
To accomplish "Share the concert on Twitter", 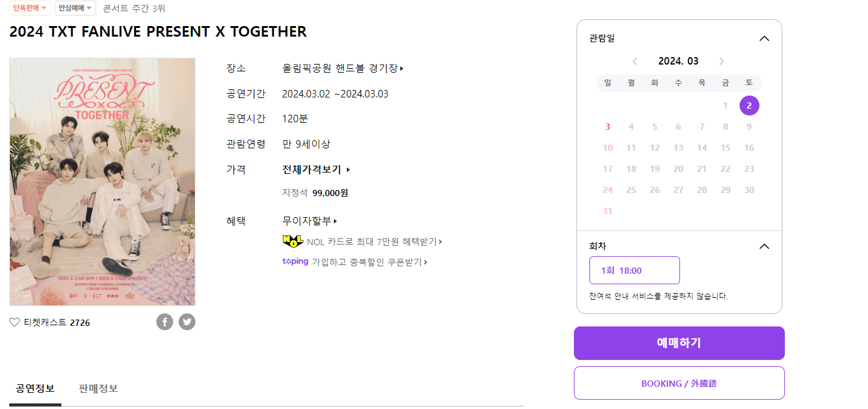I will 187,321.
